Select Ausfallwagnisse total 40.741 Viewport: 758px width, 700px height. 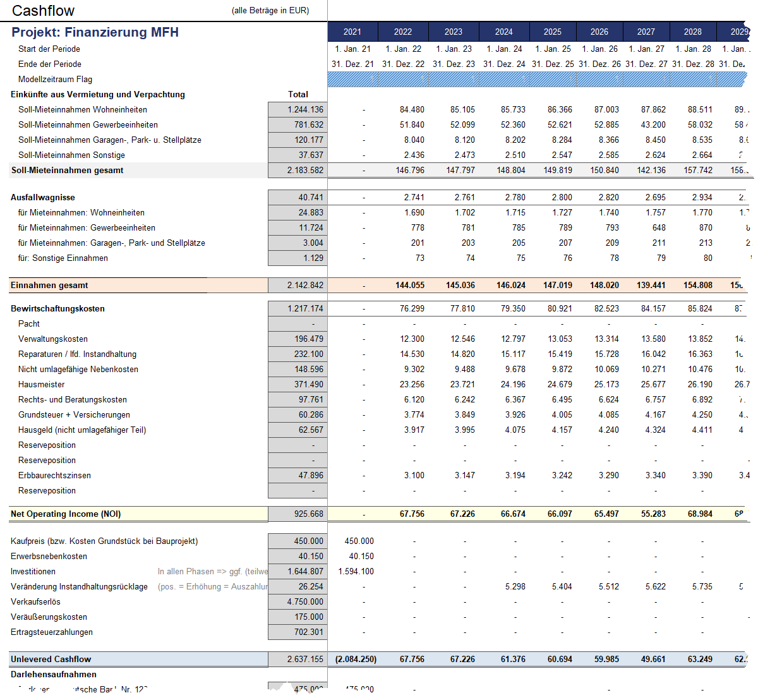(x=298, y=197)
